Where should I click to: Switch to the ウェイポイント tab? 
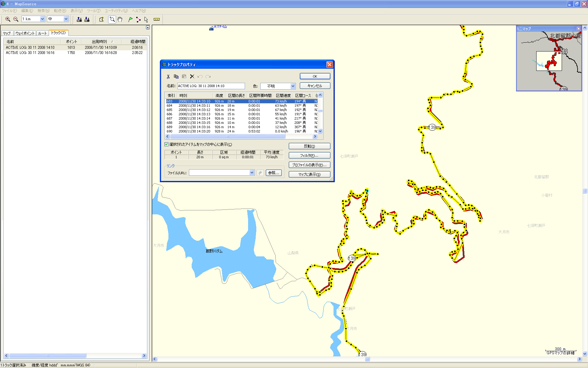tap(25, 33)
